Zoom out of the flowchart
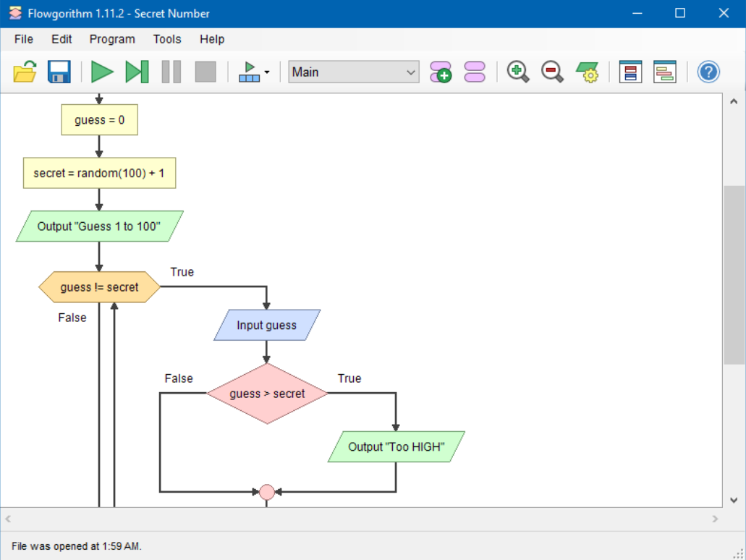746x560 pixels. pyautogui.click(x=552, y=72)
